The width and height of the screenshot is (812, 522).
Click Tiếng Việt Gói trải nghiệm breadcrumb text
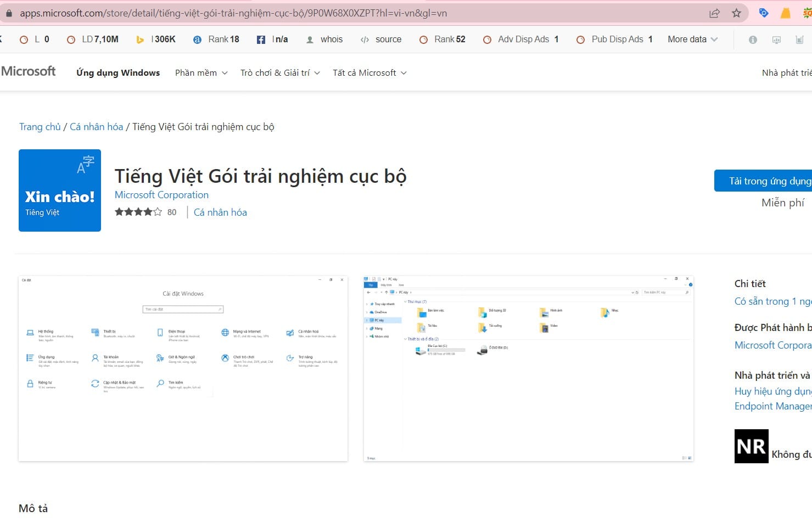coord(203,127)
